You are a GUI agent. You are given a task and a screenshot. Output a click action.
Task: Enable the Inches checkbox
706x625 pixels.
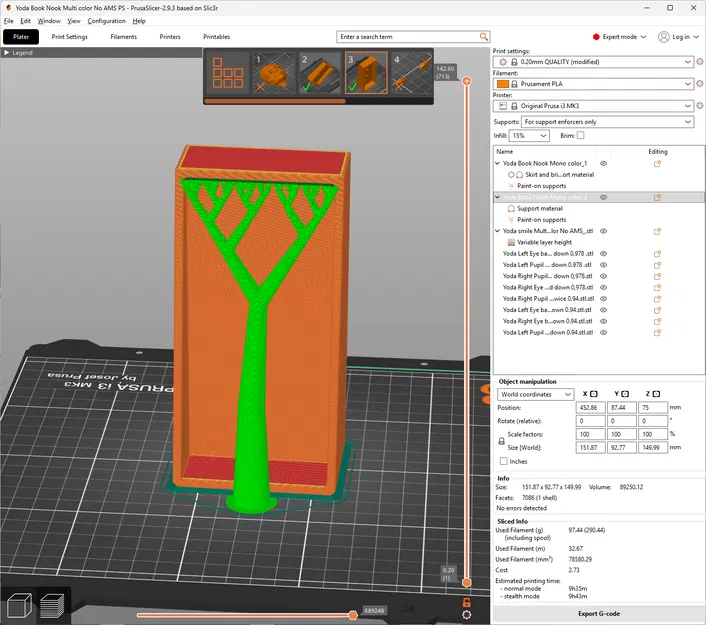503,461
